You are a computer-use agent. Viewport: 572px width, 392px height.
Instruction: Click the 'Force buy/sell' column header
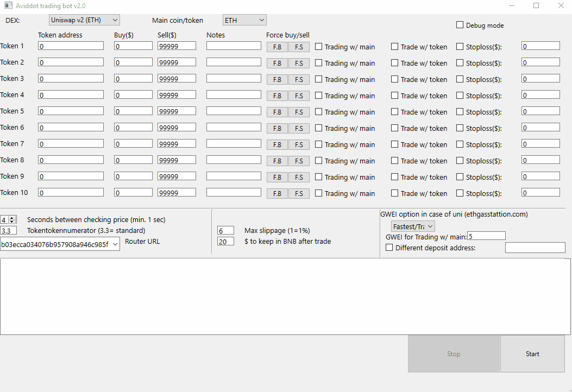[x=287, y=35]
